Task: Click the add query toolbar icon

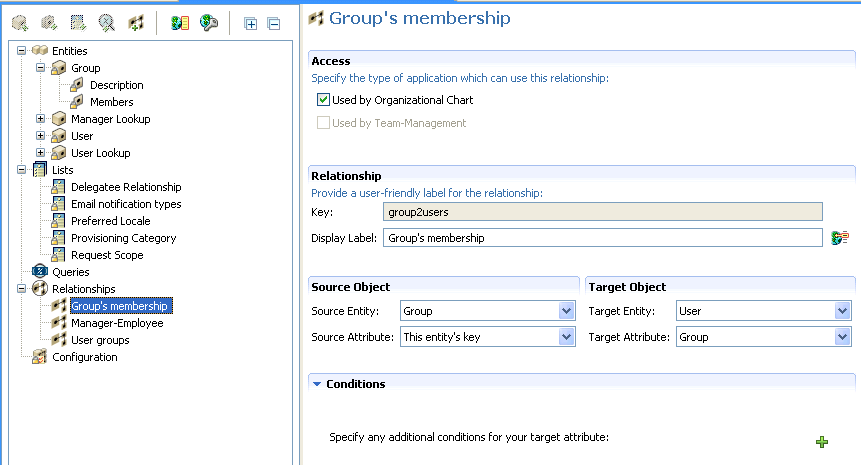Action: 106,22
